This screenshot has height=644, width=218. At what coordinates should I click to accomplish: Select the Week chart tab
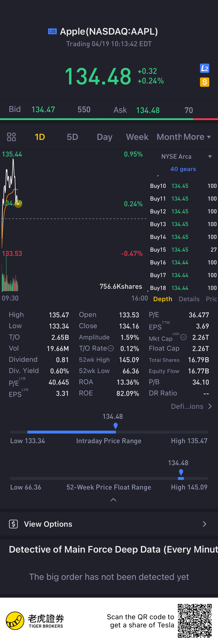(137, 137)
